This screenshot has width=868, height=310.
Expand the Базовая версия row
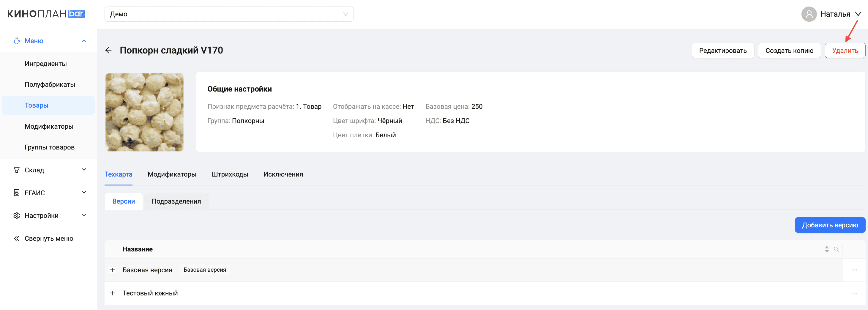pos(113,270)
